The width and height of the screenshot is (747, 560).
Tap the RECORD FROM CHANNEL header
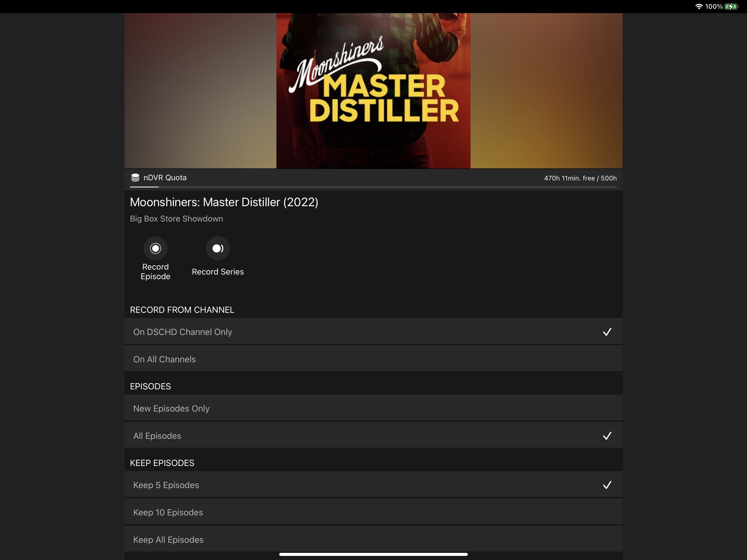pos(182,310)
